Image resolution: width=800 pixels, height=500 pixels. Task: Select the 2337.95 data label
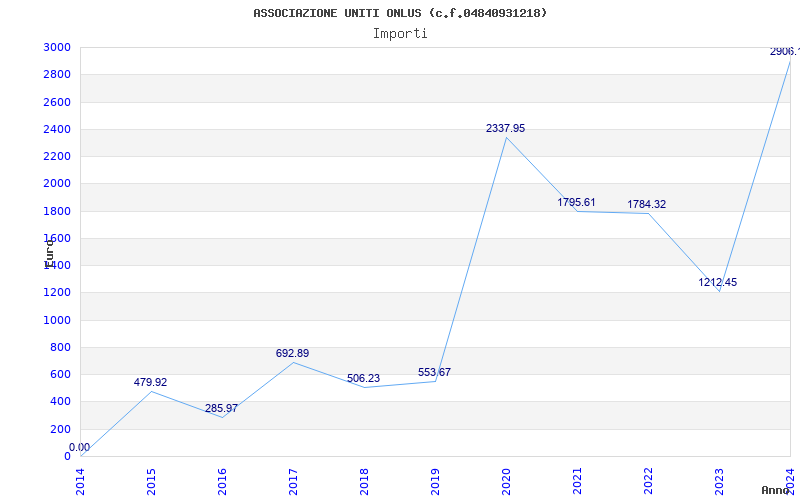505,129
